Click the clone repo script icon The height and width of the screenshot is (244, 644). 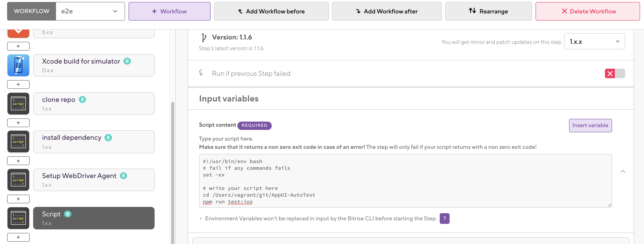(18, 104)
